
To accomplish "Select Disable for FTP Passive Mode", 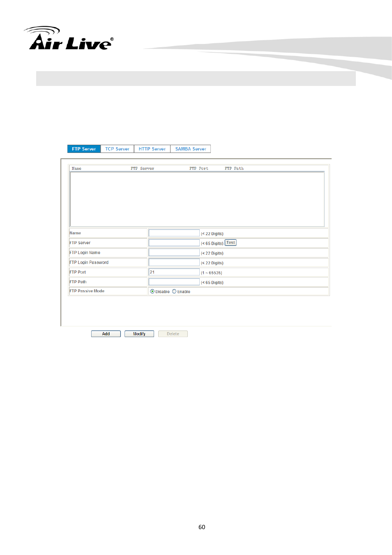I will point(152,291).
